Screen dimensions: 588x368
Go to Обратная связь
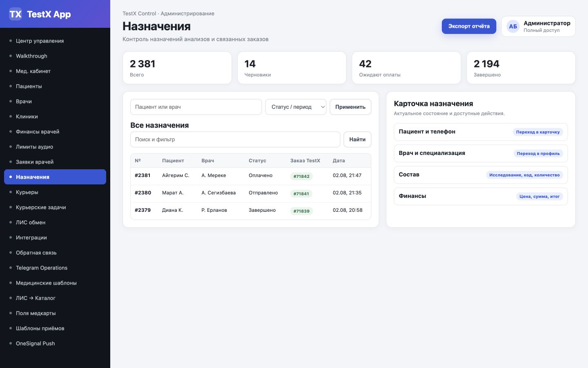[x=55, y=253]
